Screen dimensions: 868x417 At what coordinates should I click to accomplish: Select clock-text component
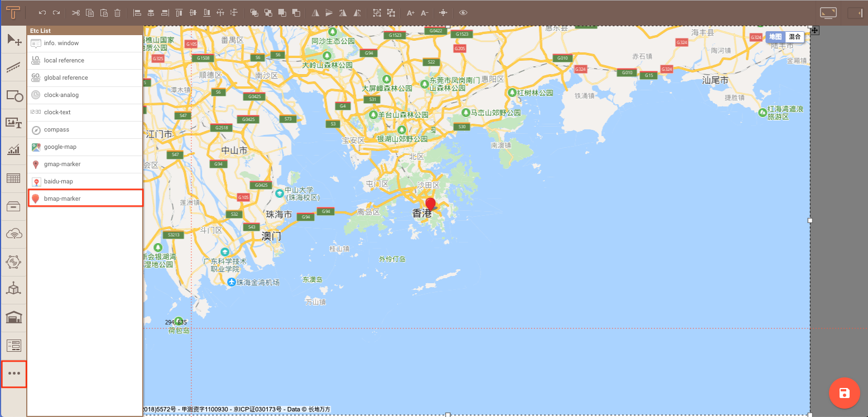(x=85, y=113)
